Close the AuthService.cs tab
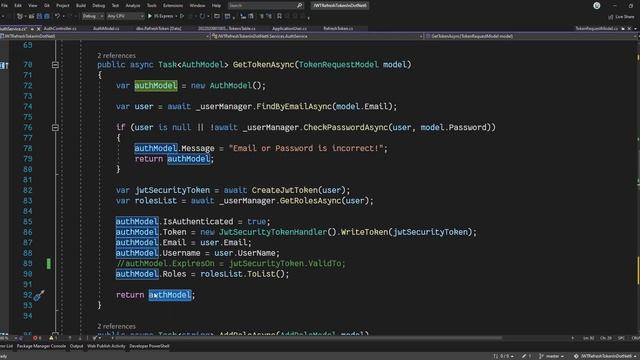The width and height of the screenshot is (640, 360). 39,29
